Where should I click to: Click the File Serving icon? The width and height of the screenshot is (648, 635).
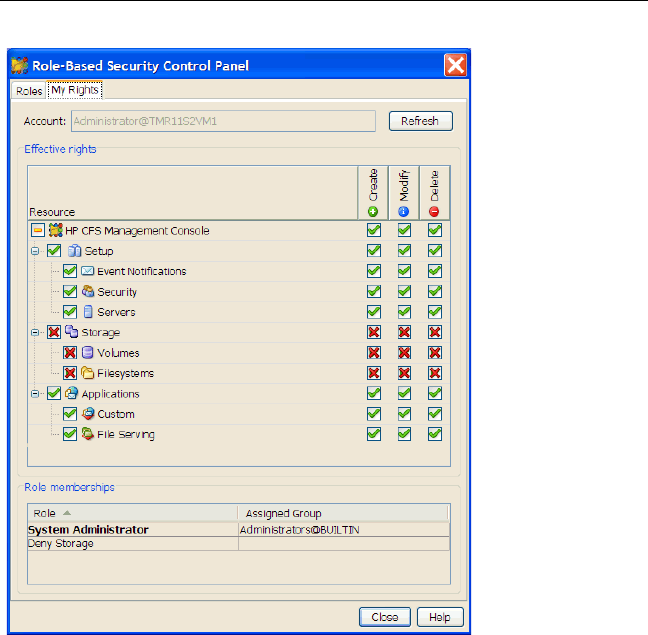(88, 434)
